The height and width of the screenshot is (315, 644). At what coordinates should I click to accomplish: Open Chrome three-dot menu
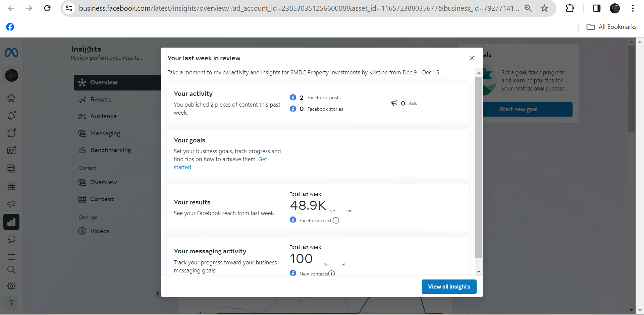click(x=633, y=8)
